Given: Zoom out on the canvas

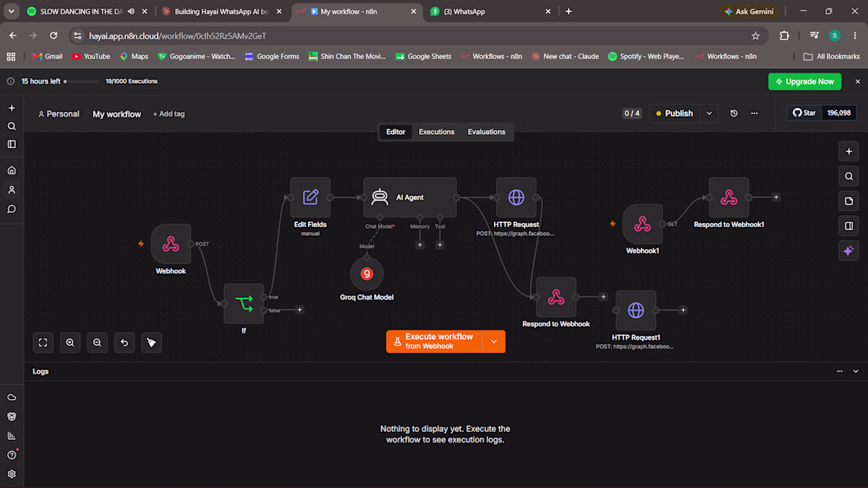Looking at the screenshot, I should pyautogui.click(x=97, y=342).
